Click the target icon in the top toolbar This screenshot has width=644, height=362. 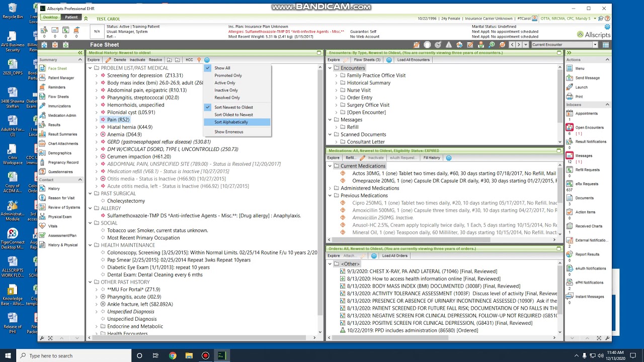[438, 45]
